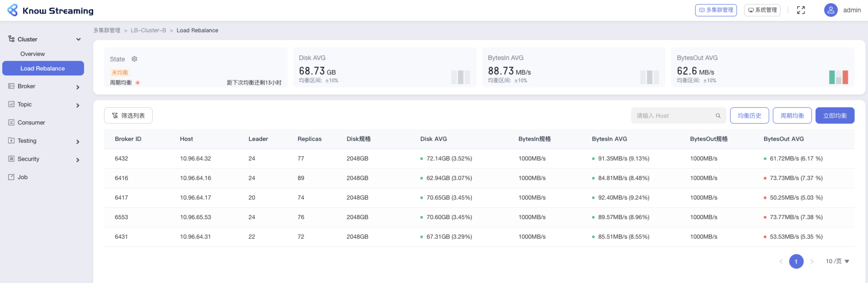Expand the Topic submenu arrow
This screenshot has width=868, height=283.
tap(78, 105)
